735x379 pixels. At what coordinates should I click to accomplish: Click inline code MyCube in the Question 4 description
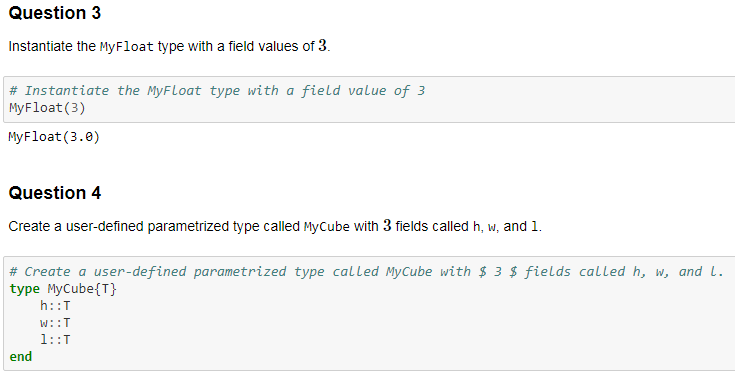point(327,227)
